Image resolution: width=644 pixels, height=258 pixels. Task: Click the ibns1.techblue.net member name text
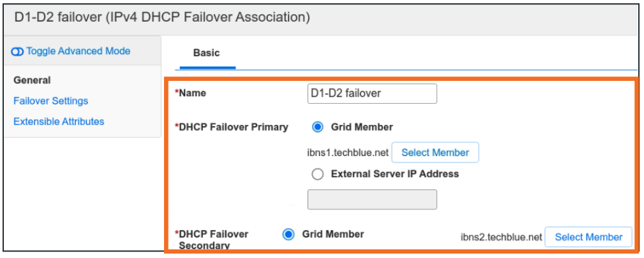click(x=347, y=153)
